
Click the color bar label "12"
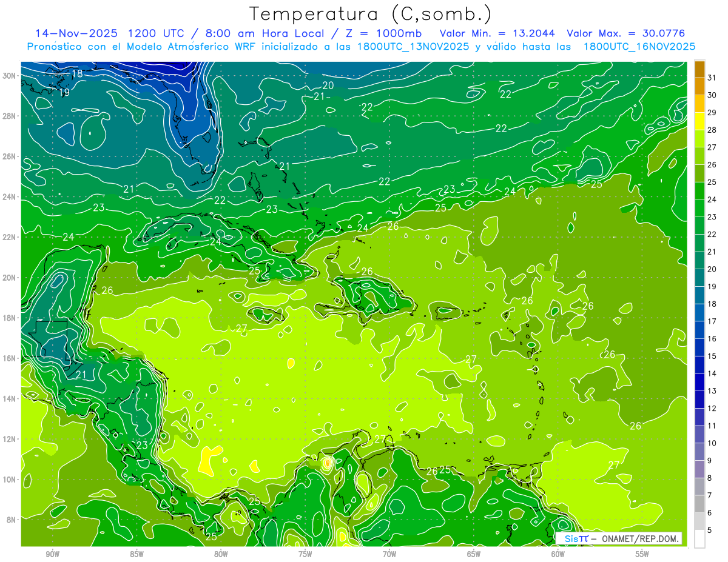pyautogui.click(x=712, y=409)
